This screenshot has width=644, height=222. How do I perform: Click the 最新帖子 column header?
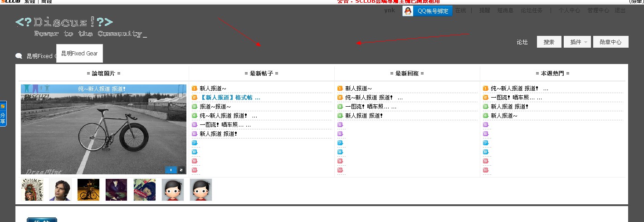pyautogui.click(x=261, y=74)
